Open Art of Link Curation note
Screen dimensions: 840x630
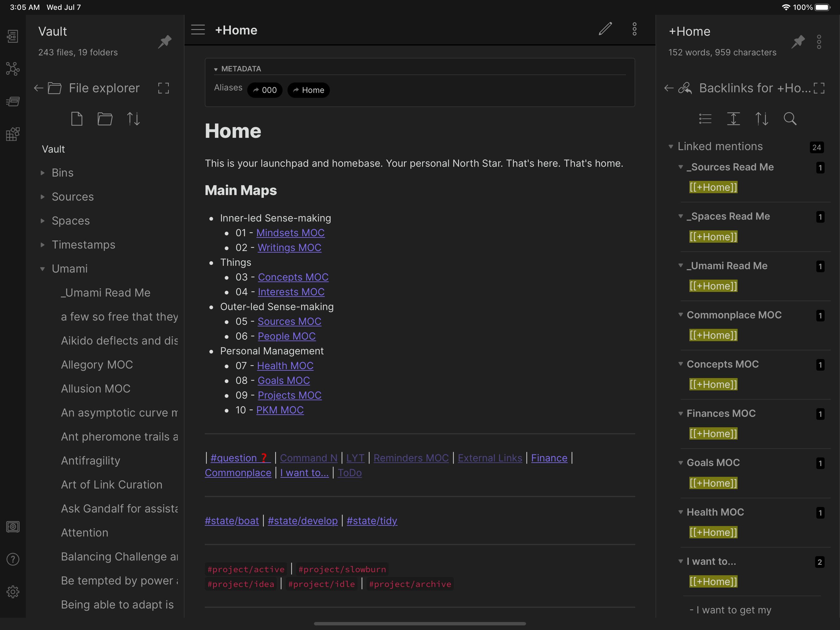coord(112,484)
